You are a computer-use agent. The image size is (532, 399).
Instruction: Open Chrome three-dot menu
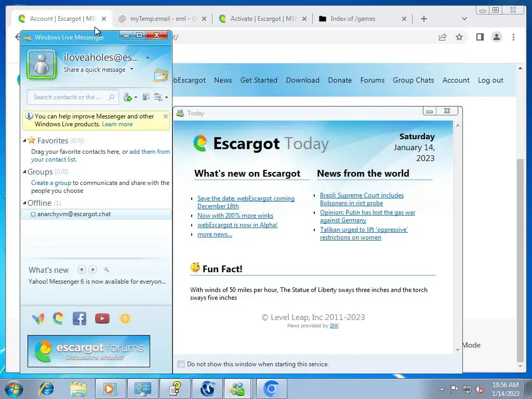tap(513, 37)
